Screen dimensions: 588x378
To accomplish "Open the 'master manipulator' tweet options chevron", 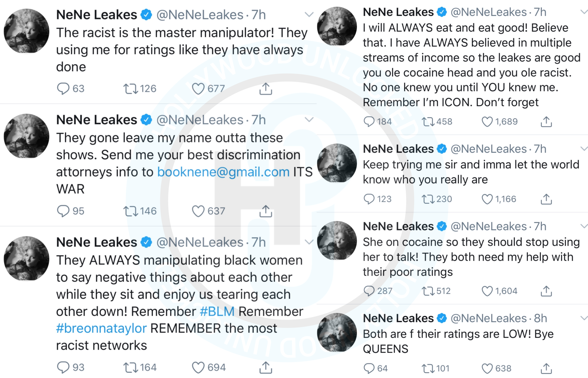I will point(309,15).
